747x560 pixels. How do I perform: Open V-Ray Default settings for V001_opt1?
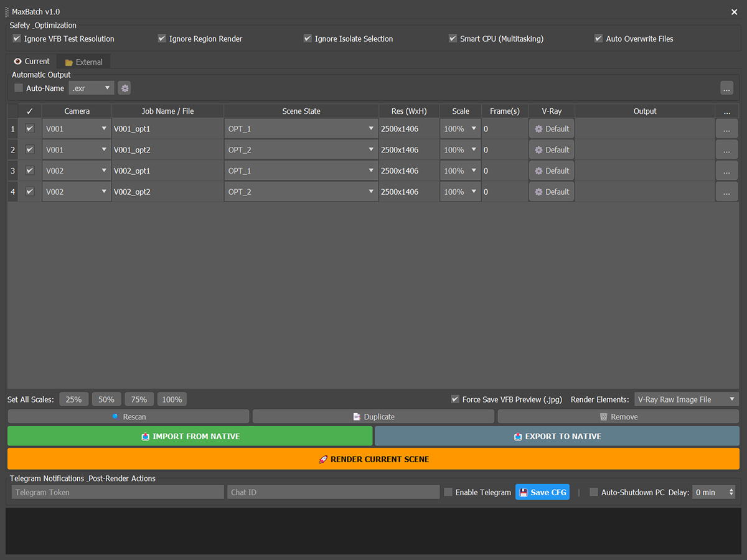click(552, 129)
